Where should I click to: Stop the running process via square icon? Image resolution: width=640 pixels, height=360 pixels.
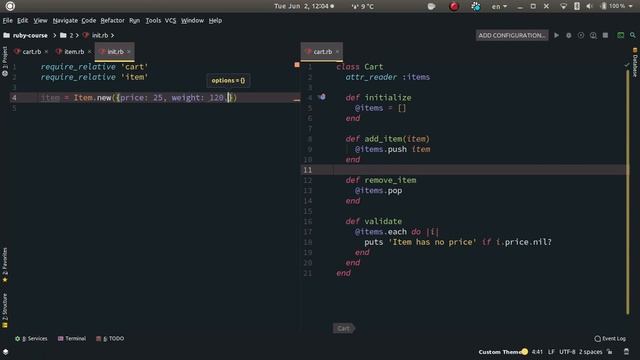coord(605,36)
